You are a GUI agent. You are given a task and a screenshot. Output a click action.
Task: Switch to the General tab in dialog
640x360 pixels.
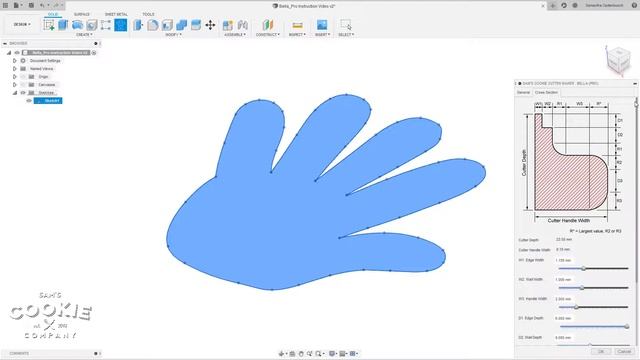click(523, 93)
